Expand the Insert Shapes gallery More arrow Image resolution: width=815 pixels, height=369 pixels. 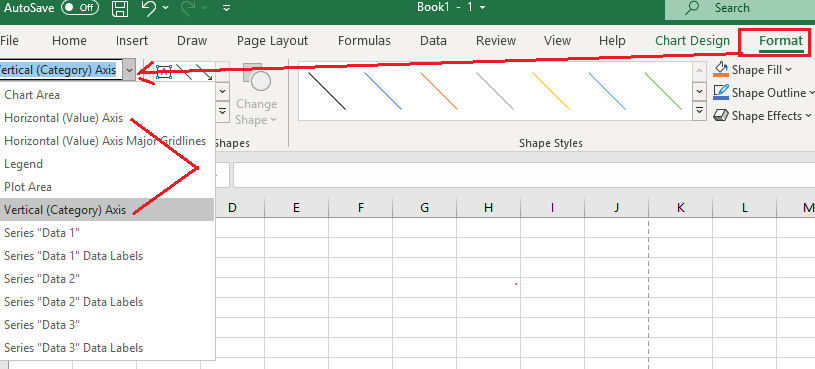pos(222,111)
